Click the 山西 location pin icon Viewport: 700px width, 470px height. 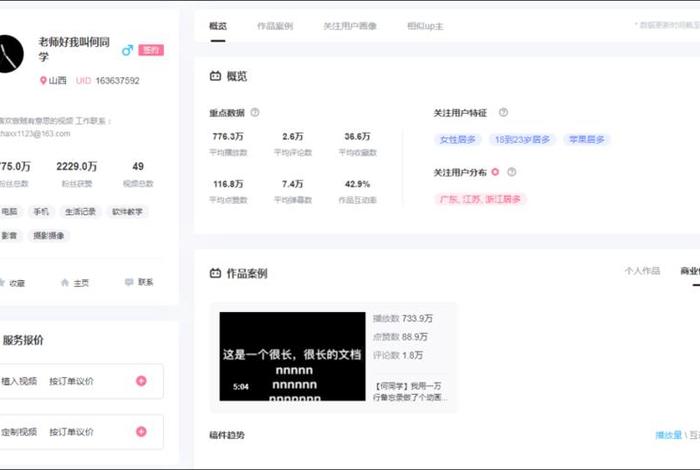coord(43,80)
